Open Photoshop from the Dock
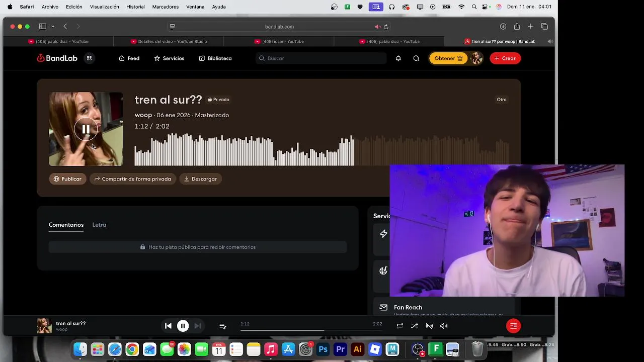The image size is (644, 362). (323, 349)
